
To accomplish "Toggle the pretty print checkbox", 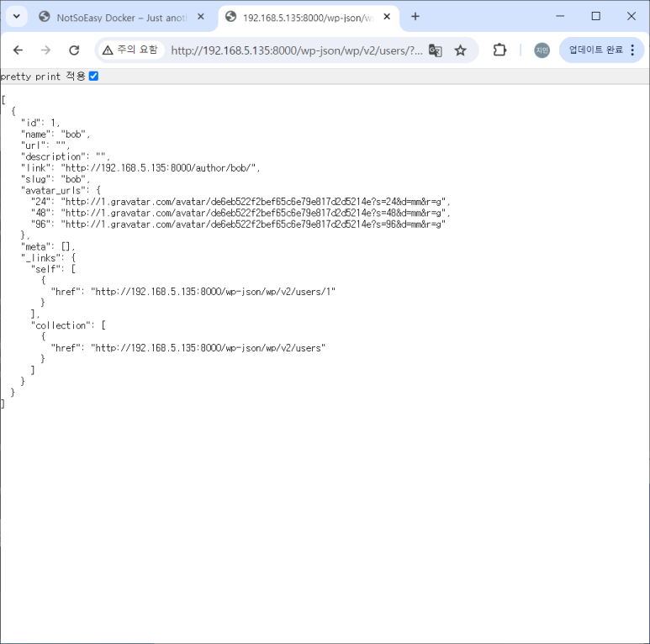I will [x=93, y=77].
